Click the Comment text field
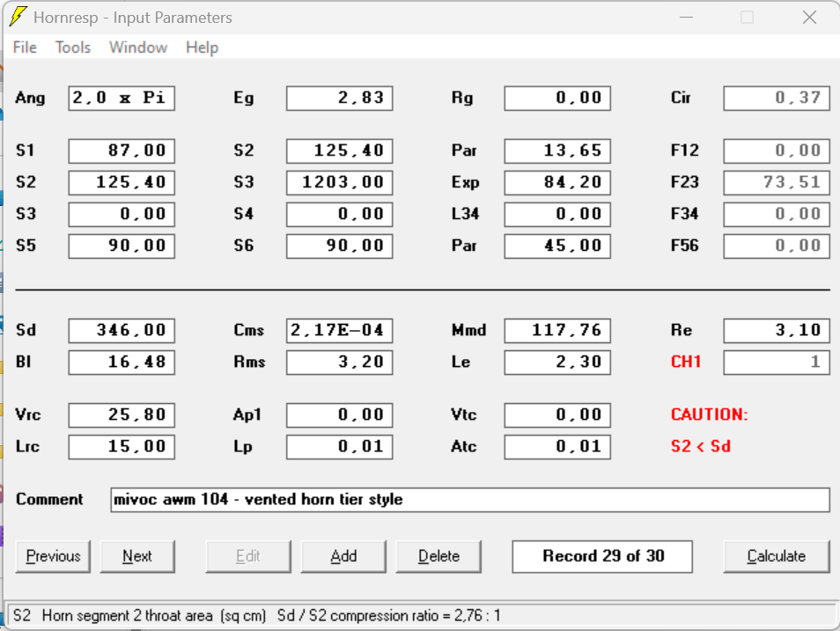840x631 pixels. click(x=470, y=500)
